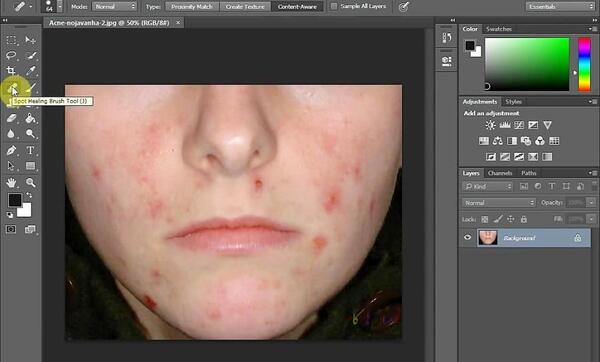Open layer blend mode Normal dropdown
This screenshot has width=600, height=362.
[499, 203]
